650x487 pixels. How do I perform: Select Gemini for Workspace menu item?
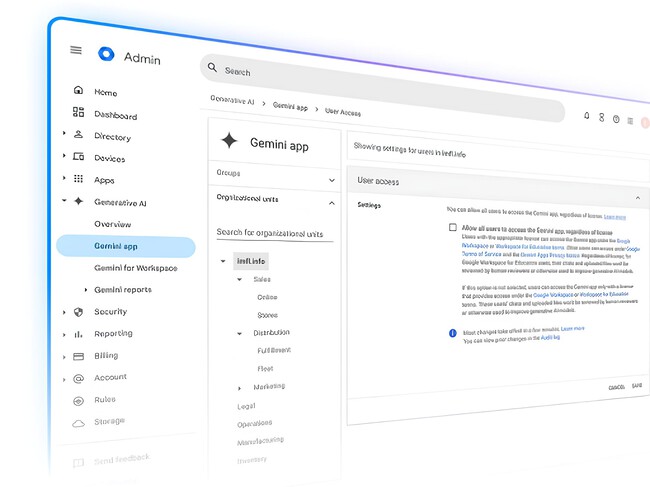click(x=135, y=268)
